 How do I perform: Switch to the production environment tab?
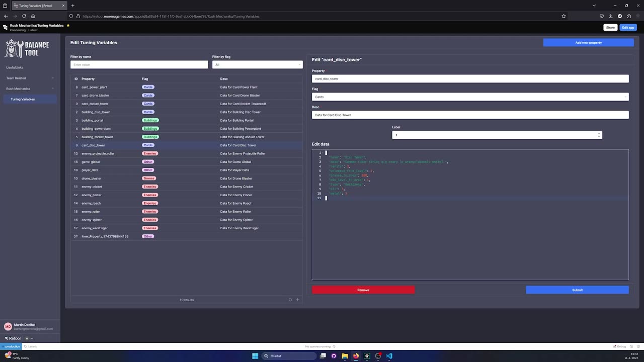coord(11,346)
